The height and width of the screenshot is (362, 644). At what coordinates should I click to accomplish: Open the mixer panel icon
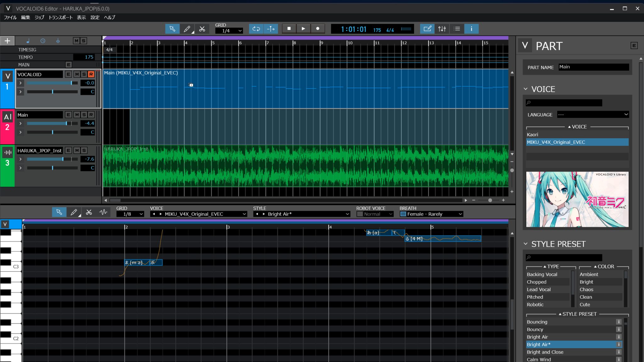pos(442,29)
